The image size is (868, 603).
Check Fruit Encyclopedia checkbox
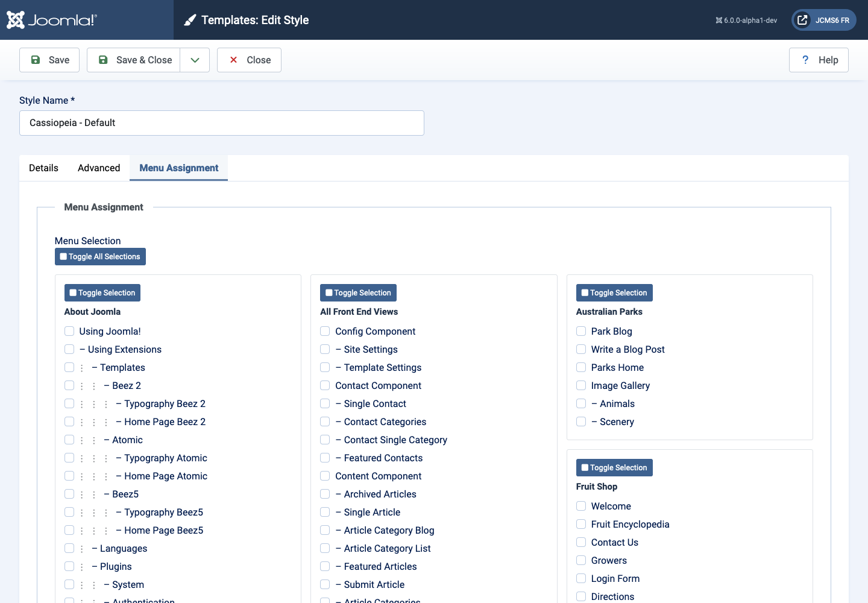(x=581, y=524)
